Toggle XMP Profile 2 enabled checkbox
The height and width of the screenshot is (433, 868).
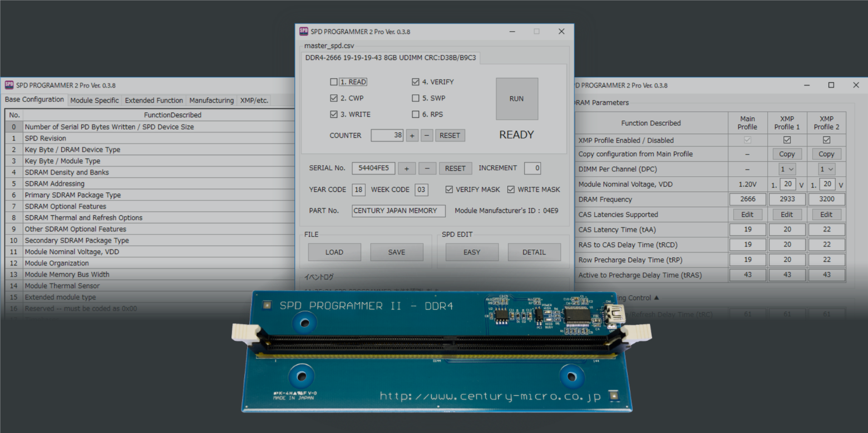click(826, 140)
